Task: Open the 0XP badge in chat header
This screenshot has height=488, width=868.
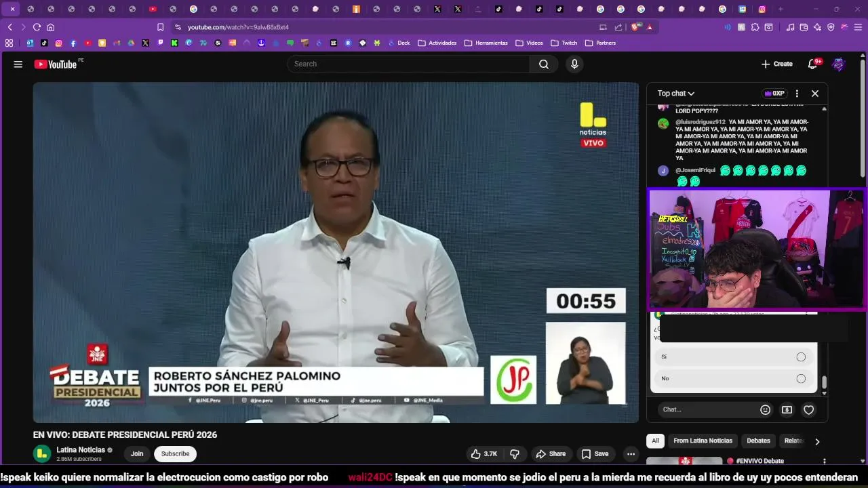Action: (774, 94)
